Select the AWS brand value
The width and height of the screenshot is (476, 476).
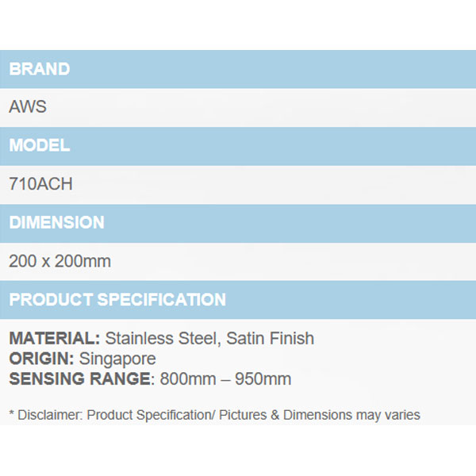point(28,107)
